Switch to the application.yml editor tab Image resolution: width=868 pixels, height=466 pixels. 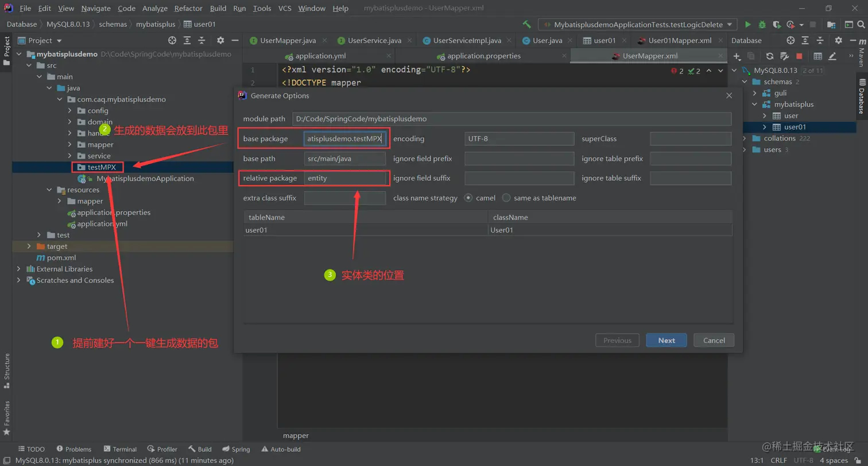319,56
